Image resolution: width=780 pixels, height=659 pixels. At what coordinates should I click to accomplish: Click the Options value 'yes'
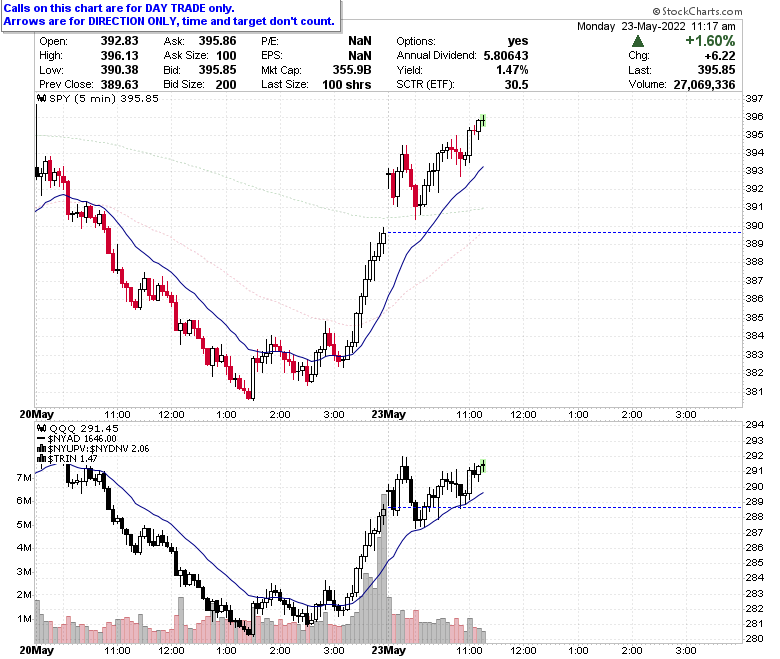(x=518, y=41)
